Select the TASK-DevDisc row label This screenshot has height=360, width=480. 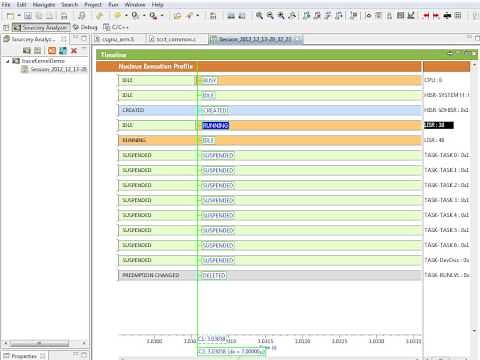tap(446, 260)
